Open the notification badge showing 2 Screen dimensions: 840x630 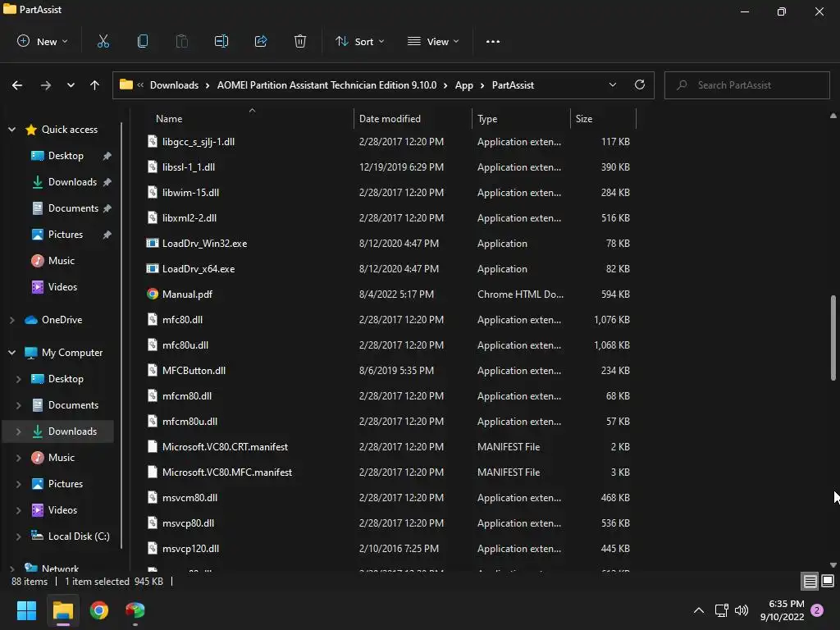coord(817,610)
